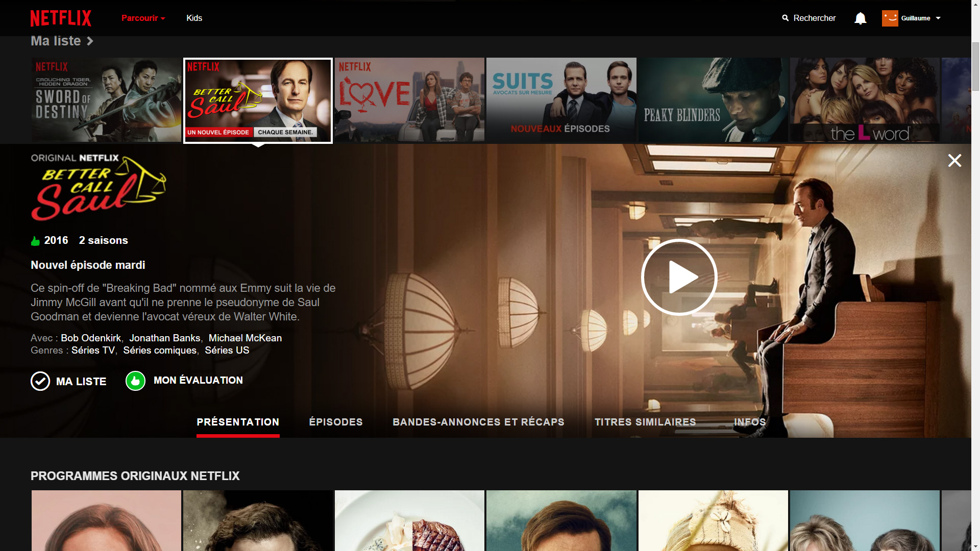Select the Sword of Destiny thumbnail
The height and width of the screenshot is (551, 980).
click(106, 99)
